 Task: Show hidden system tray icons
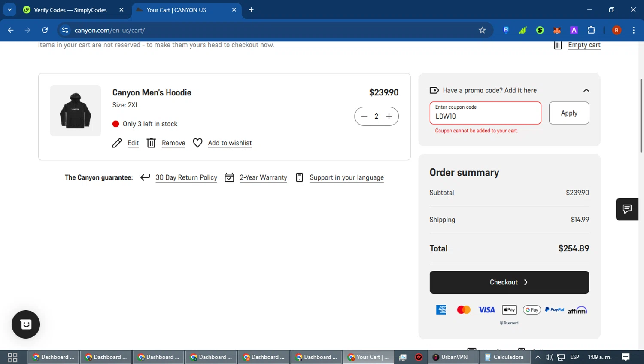click(538, 357)
